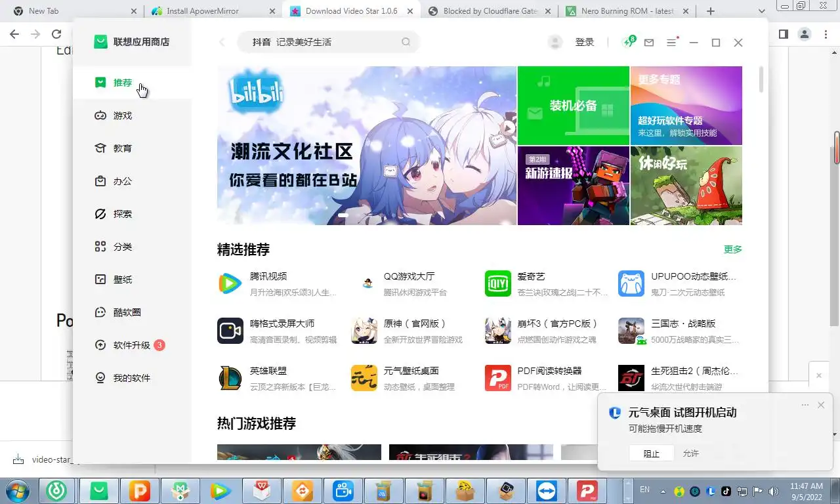Click the Chrome tab search chevron

coord(762,11)
